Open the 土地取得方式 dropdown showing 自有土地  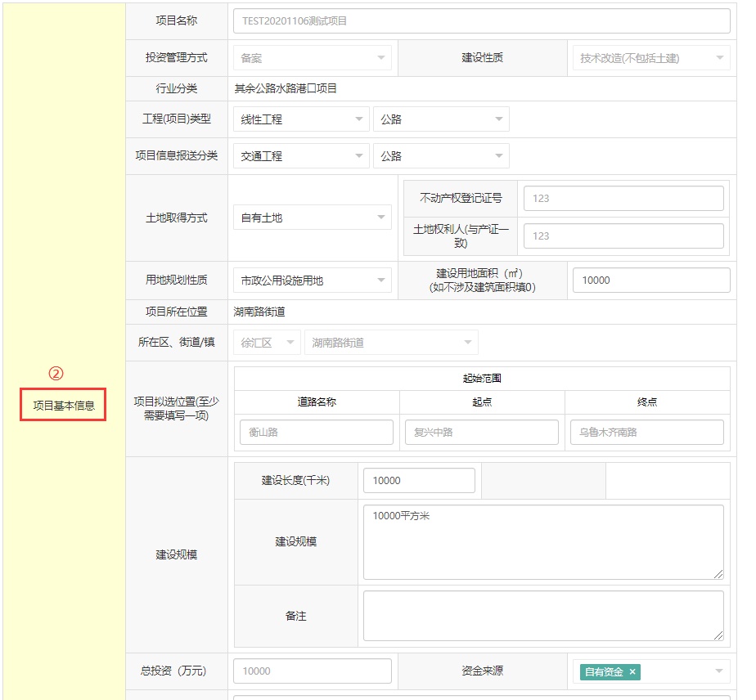312,218
